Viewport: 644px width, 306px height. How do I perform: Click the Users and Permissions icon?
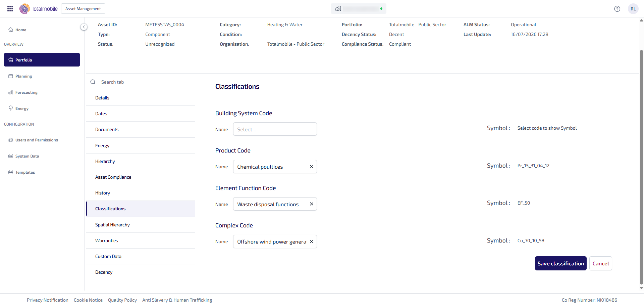tap(11, 140)
